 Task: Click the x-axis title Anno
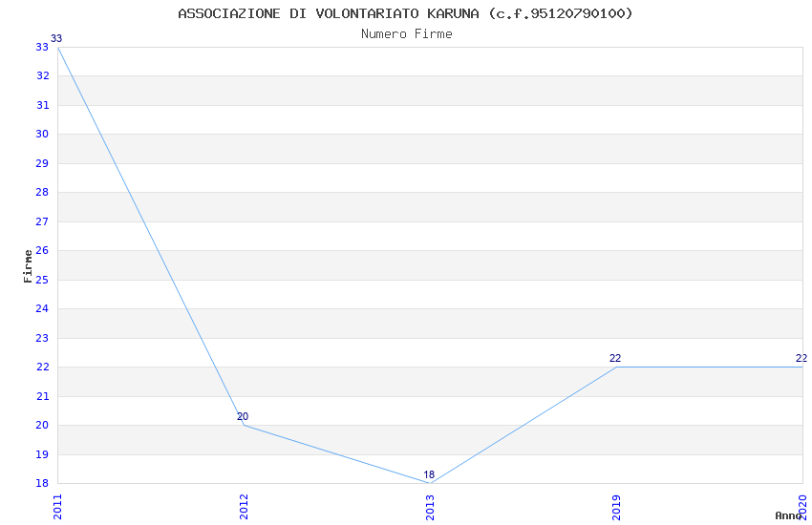tap(788, 515)
